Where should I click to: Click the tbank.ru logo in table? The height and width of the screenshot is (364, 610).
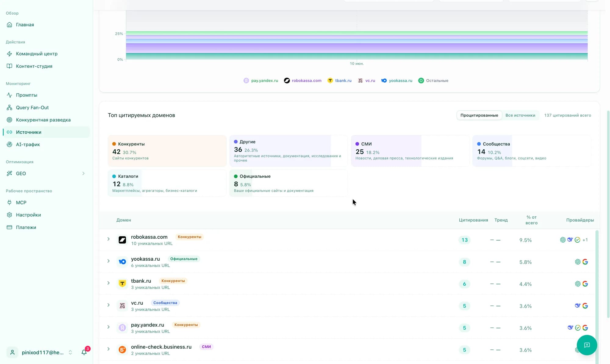point(122,284)
